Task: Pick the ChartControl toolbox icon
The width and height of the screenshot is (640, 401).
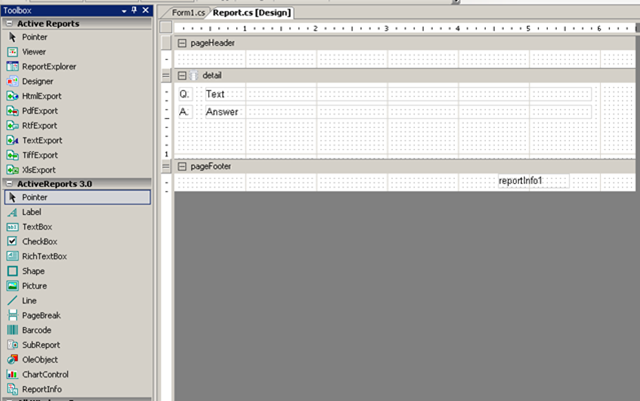Action: [13, 374]
